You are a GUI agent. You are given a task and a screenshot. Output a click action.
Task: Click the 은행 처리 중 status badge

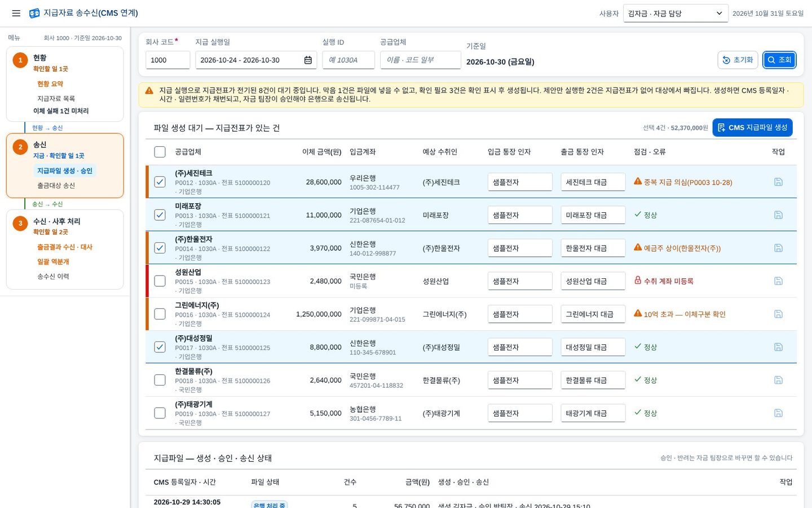[270, 505]
